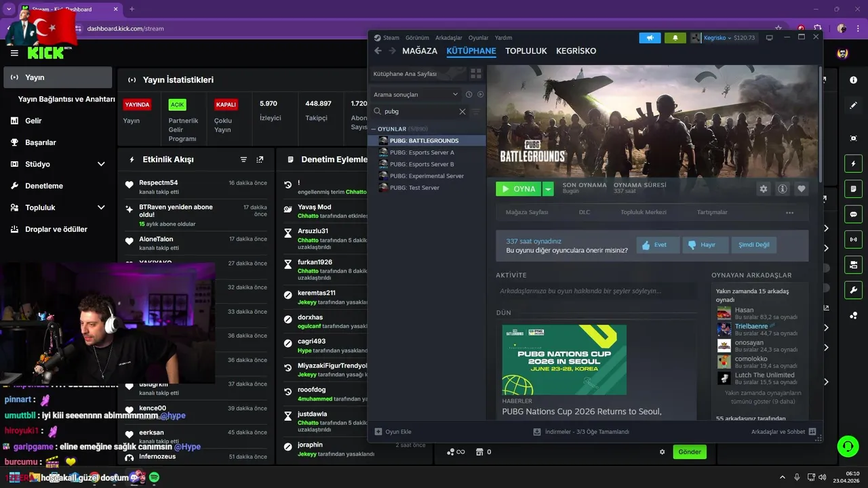The image size is (868, 488).
Task: Open Kick support headset button
Action: [x=848, y=446]
